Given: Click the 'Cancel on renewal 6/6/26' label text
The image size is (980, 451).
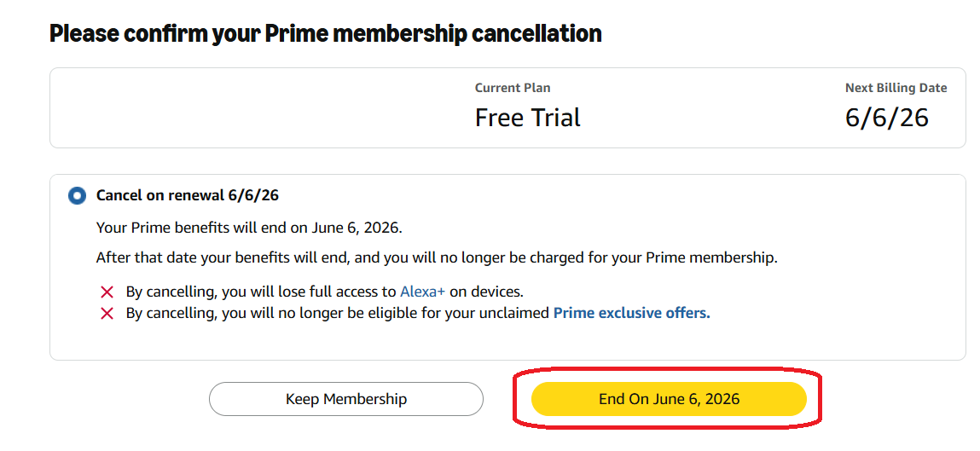Looking at the screenshot, I should point(188,195).
